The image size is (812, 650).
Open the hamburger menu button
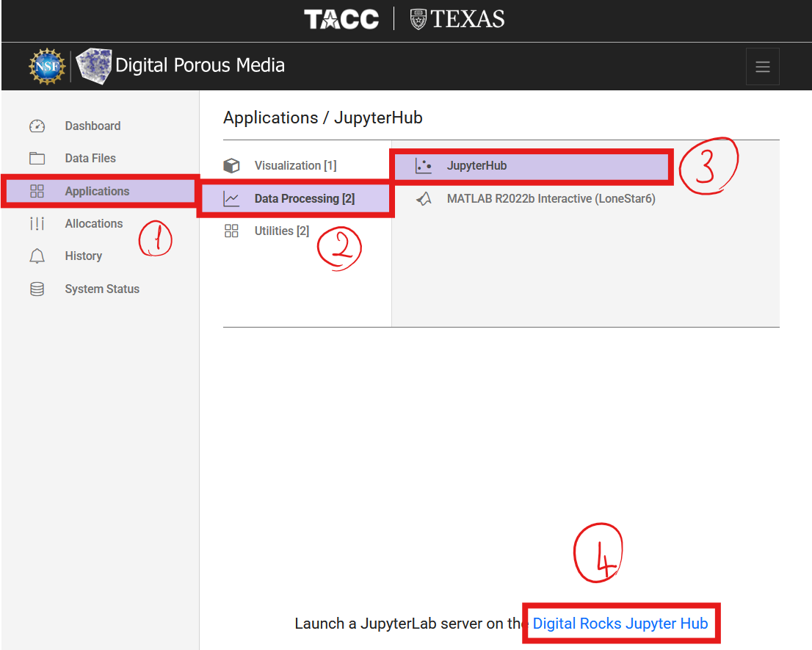762,66
